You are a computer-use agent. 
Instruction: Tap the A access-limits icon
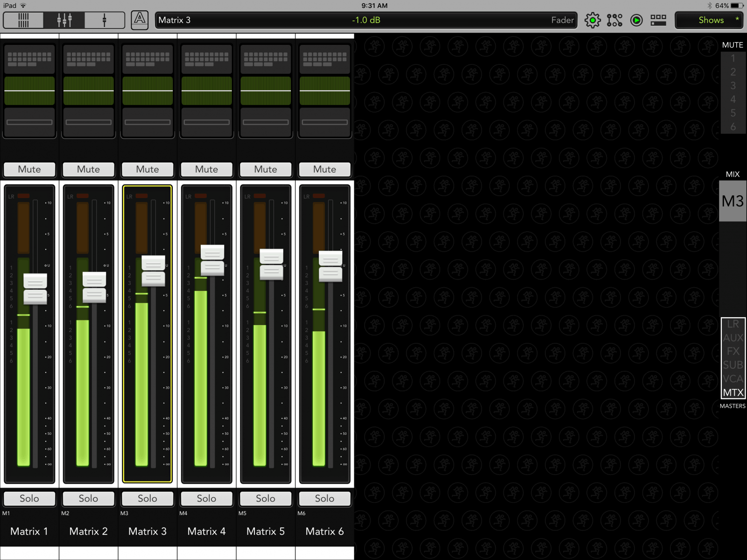pyautogui.click(x=140, y=20)
